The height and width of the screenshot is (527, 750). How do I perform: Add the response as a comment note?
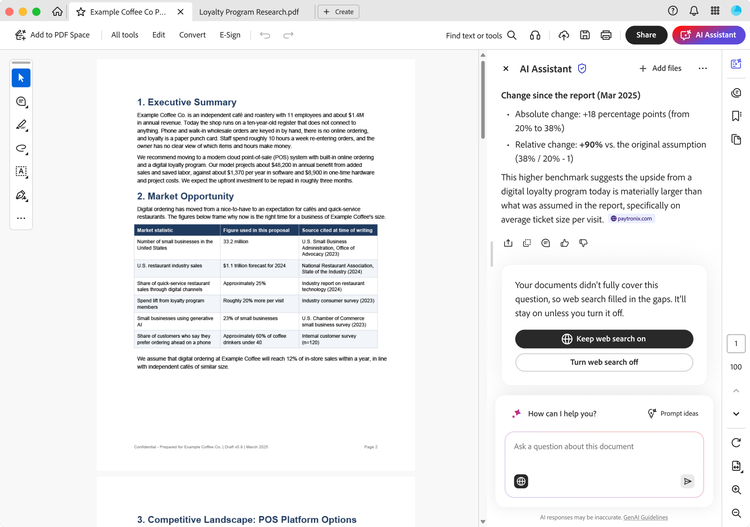point(545,243)
